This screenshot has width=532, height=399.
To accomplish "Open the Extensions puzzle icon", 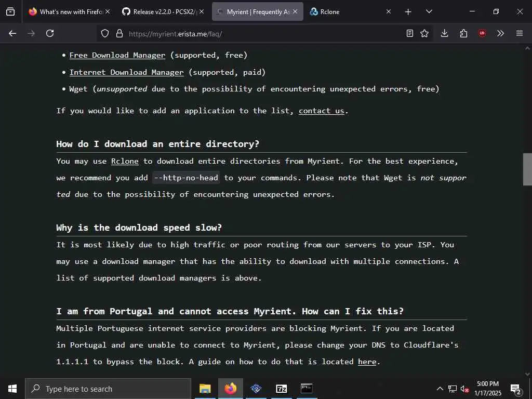I will coord(463,33).
